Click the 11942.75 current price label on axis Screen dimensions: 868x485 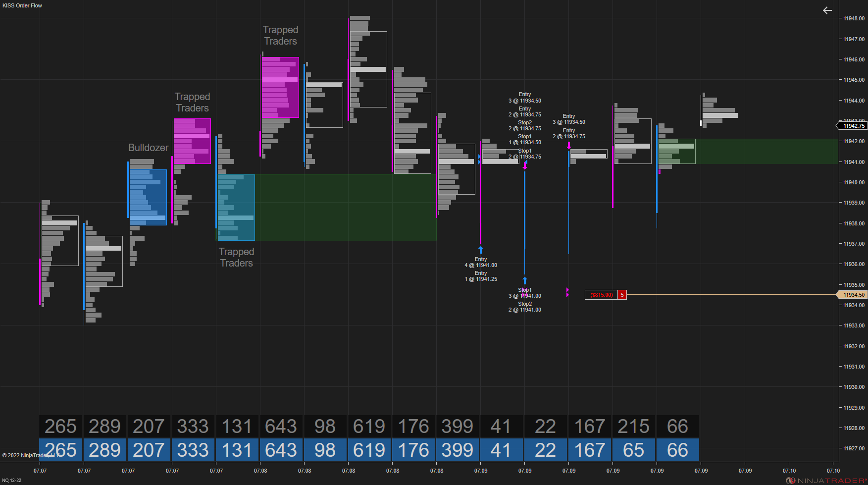coord(852,126)
